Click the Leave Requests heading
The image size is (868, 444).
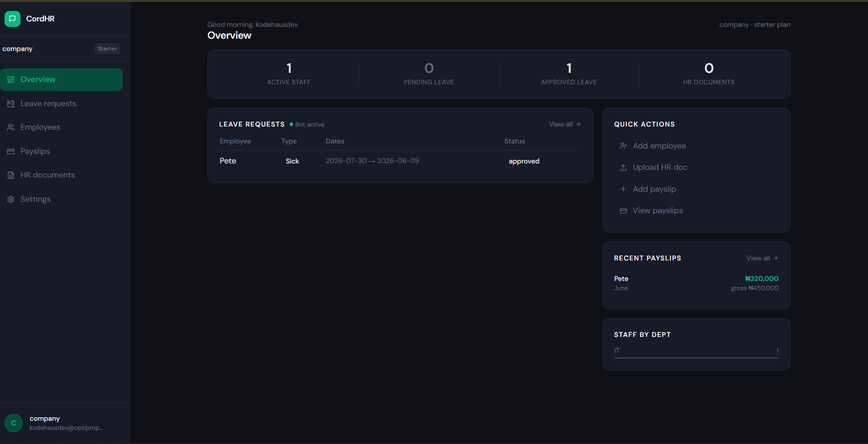252,124
